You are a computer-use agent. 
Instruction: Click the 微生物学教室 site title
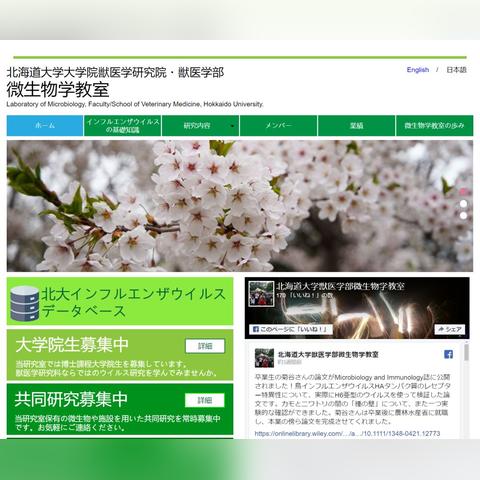click(58, 90)
